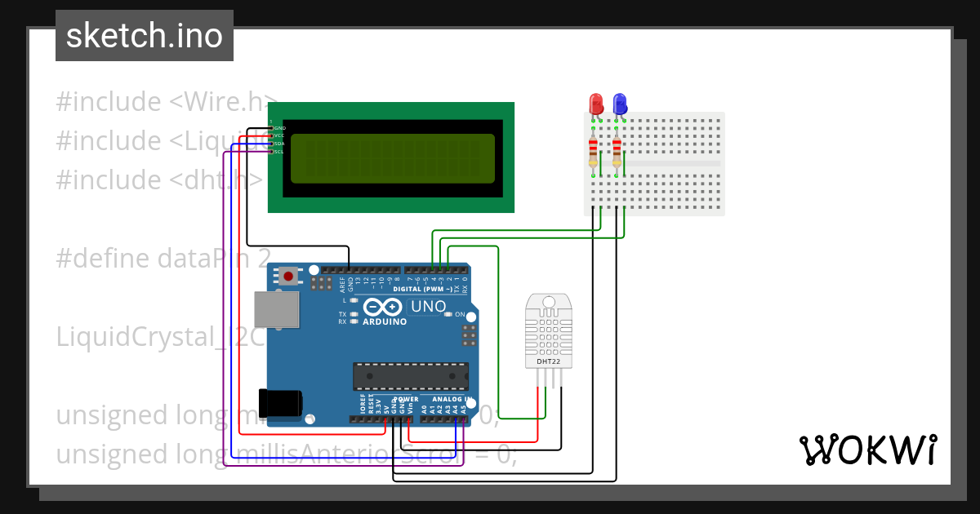
Task: Click digital pin 2 header on the Arduino
Action: click(447, 269)
